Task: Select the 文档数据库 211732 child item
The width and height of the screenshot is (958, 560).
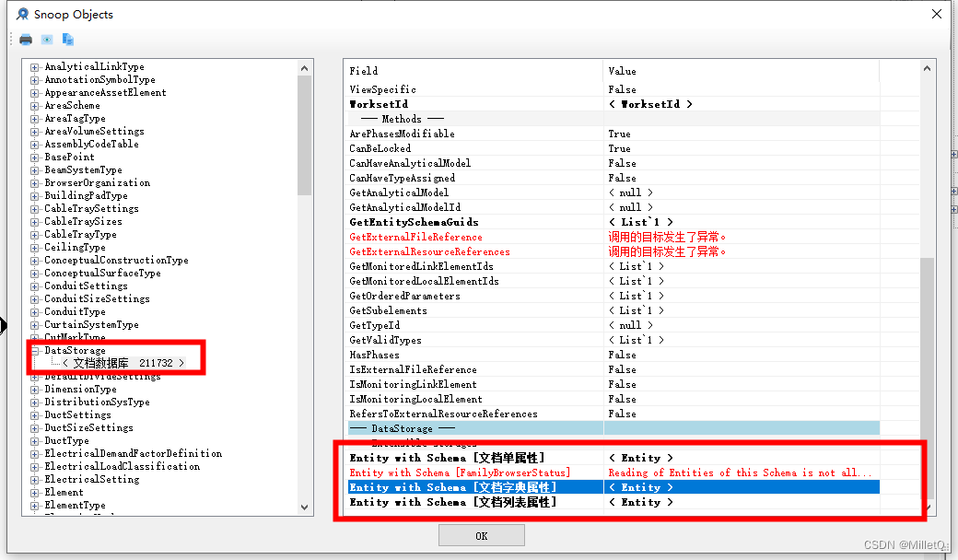Action: [123, 364]
